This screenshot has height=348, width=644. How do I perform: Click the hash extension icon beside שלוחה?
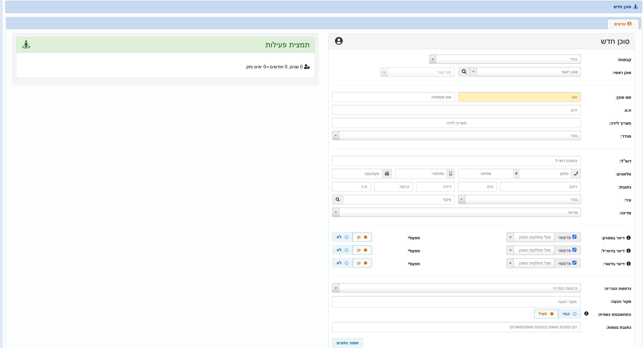pyautogui.click(x=516, y=174)
